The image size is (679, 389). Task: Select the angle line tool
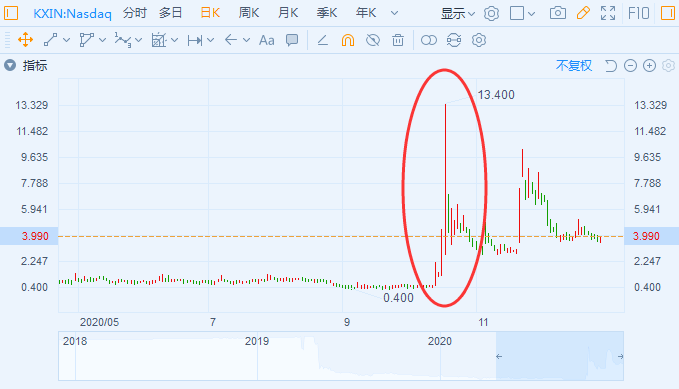coord(322,40)
